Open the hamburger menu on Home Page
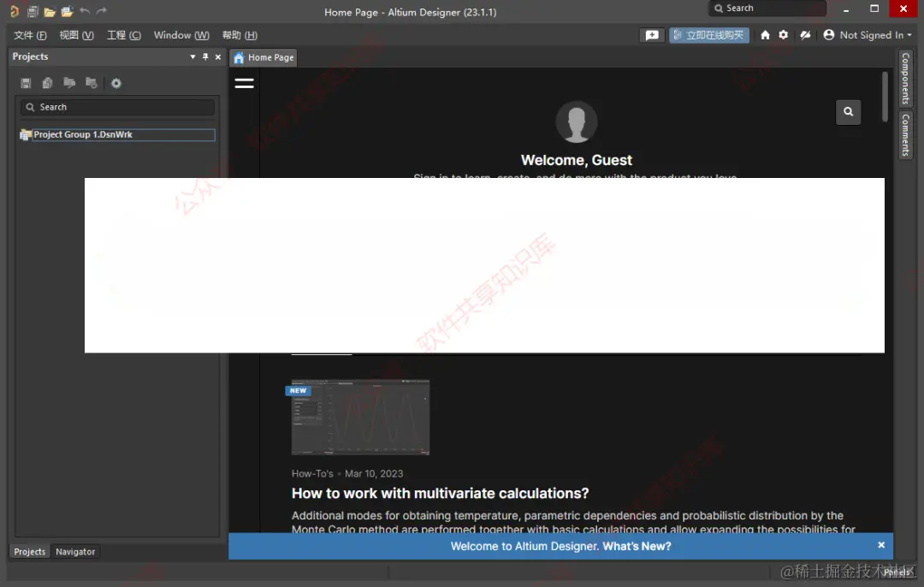 pyautogui.click(x=244, y=83)
